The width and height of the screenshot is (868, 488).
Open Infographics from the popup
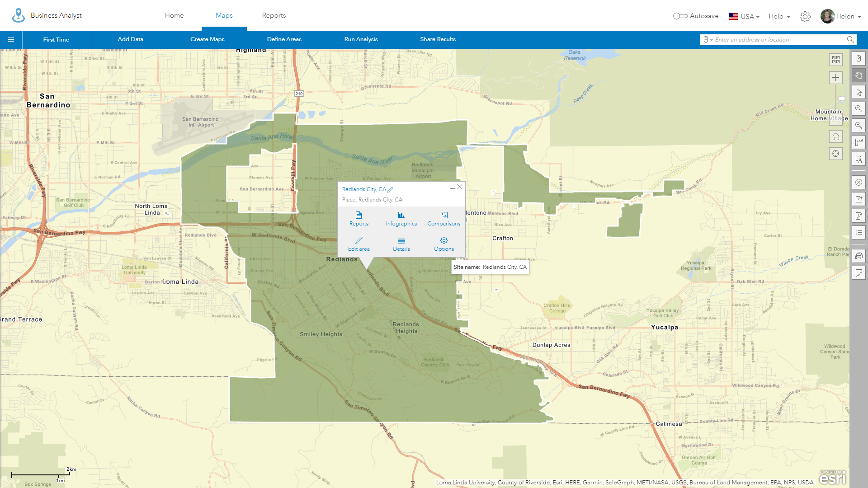[x=401, y=219]
